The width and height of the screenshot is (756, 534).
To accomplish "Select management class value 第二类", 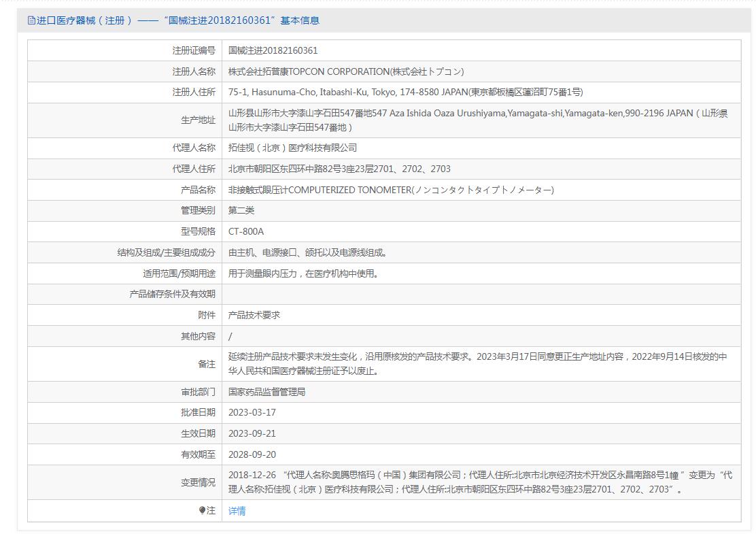I will [241, 210].
